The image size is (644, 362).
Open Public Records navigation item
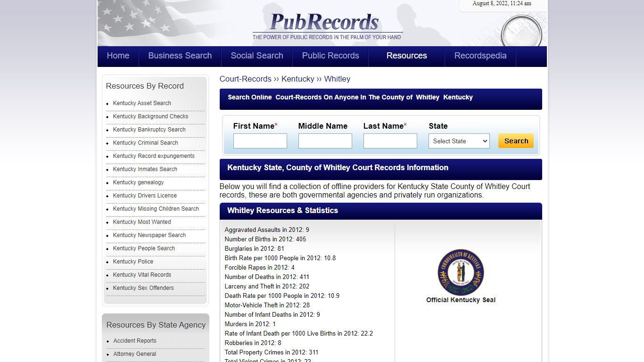pyautogui.click(x=330, y=56)
